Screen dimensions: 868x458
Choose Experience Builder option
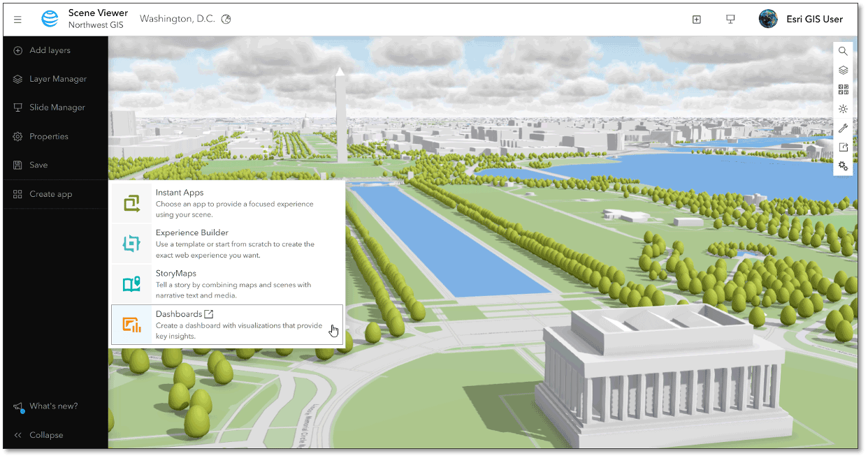228,244
